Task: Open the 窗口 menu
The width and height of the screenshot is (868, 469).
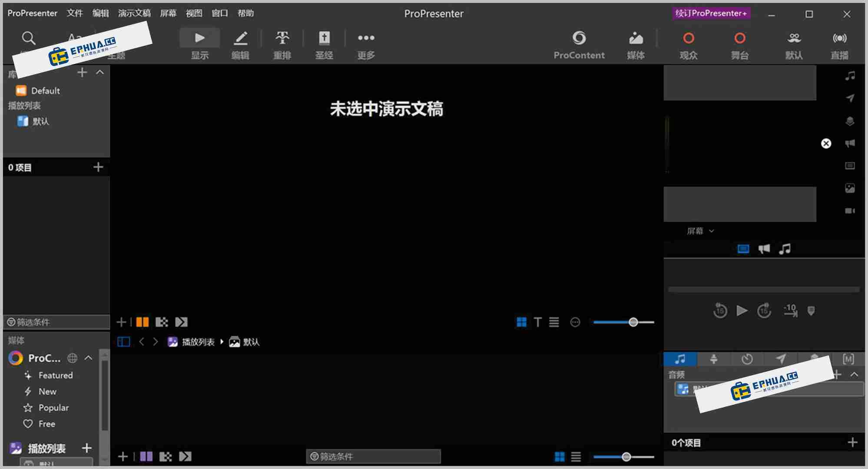Action: click(220, 13)
